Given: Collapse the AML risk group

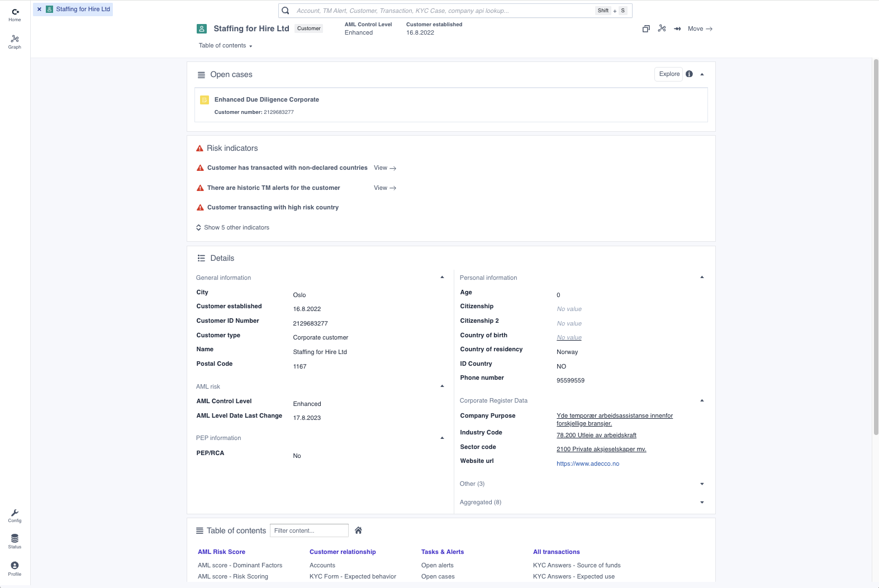Looking at the screenshot, I should coord(442,386).
